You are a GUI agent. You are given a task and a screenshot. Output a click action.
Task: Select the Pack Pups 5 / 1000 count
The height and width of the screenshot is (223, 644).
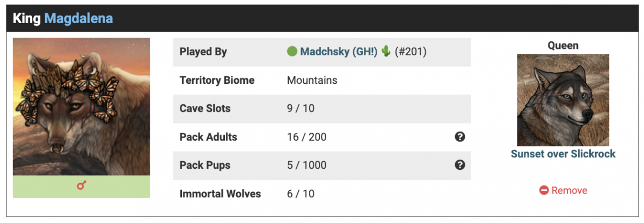306,165
